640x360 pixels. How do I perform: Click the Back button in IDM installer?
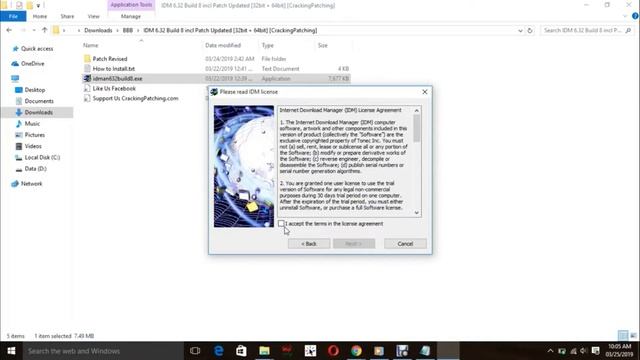click(309, 244)
